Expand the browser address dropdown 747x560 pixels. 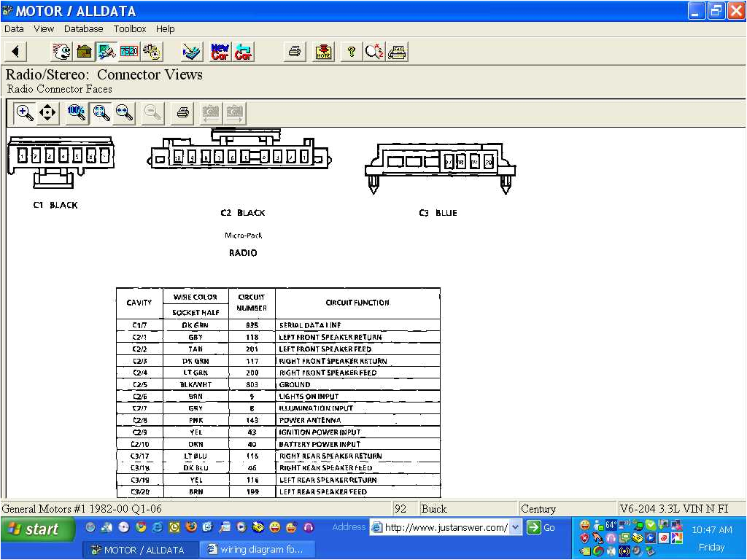tap(513, 526)
